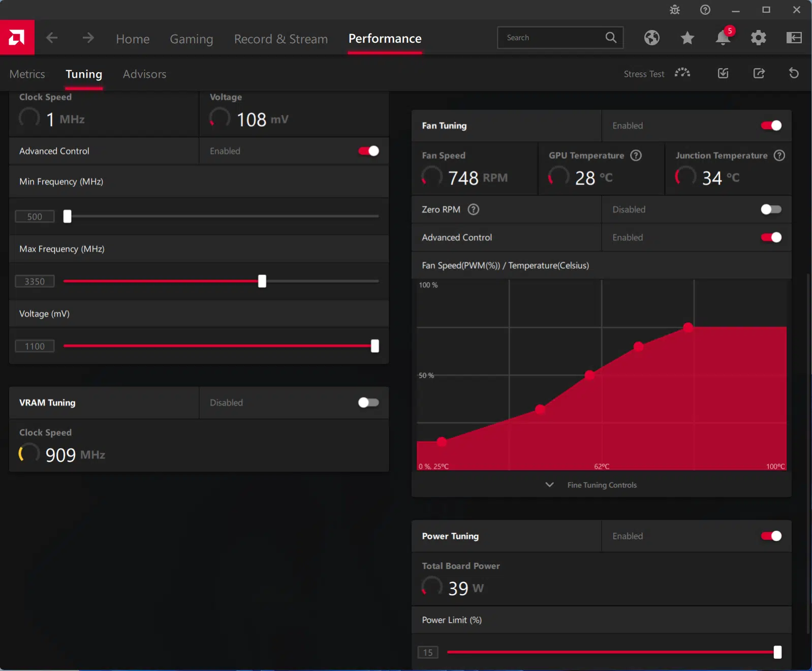The width and height of the screenshot is (812, 671).
Task: Enable the Zero RPM toggle
Action: (771, 209)
